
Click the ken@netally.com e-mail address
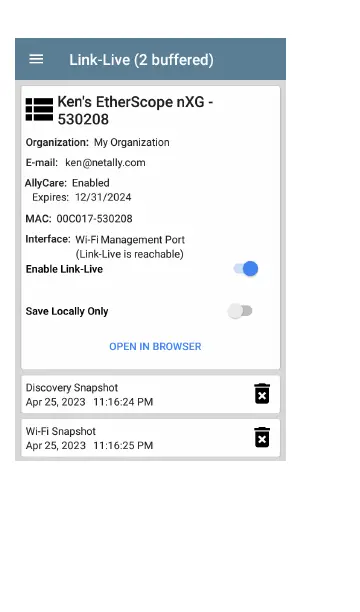click(x=105, y=163)
